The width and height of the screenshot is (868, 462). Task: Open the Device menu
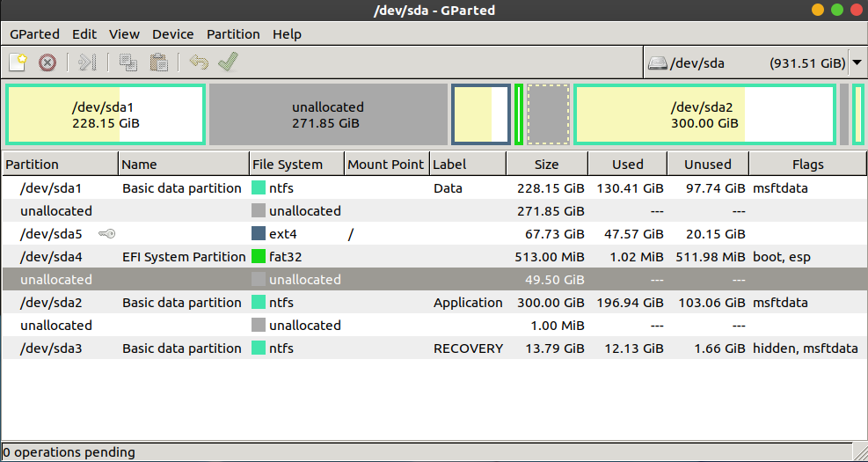(172, 34)
